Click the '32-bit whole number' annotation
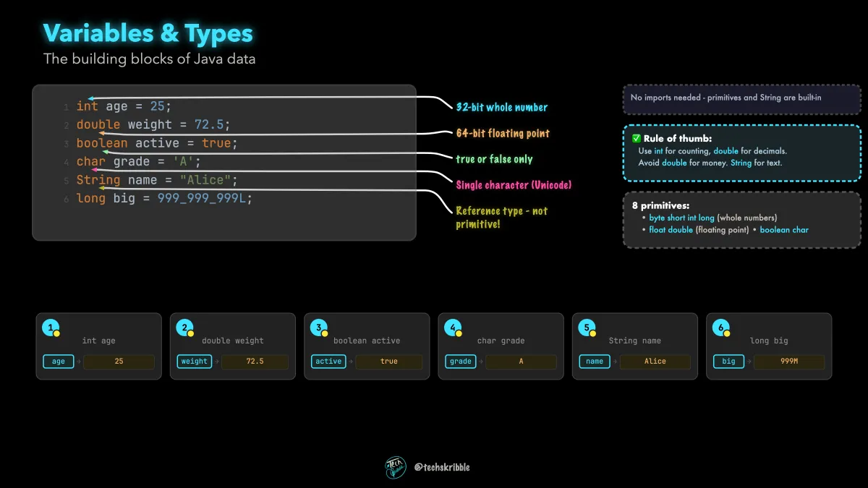 (x=502, y=107)
